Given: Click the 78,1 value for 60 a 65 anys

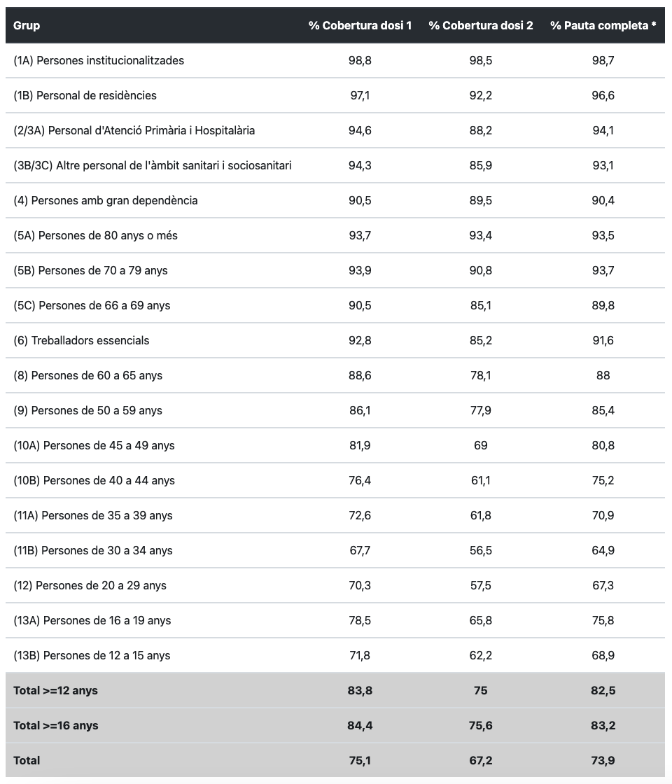Looking at the screenshot, I should [480, 375].
